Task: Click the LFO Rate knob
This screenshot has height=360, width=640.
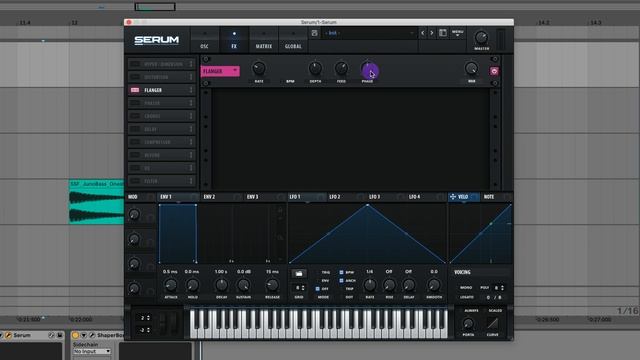Action: pyautogui.click(x=369, y=285)
